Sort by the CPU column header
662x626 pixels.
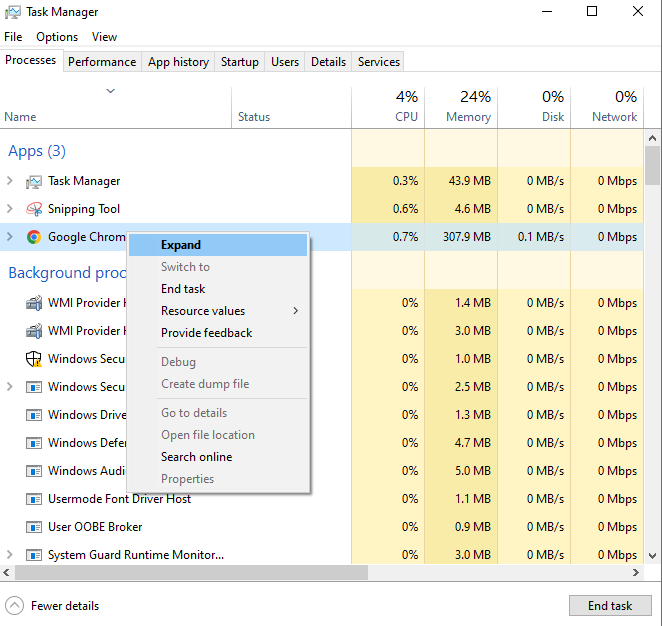(388, 108)
